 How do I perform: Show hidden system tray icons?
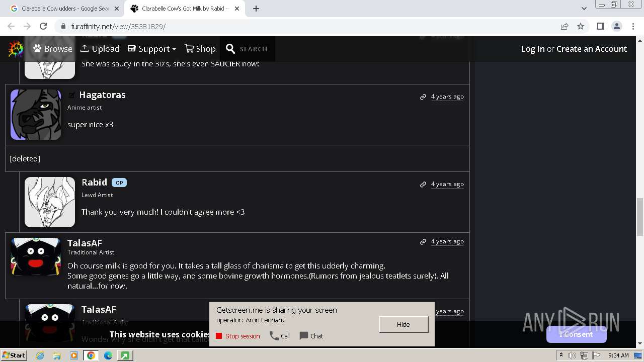561,355
